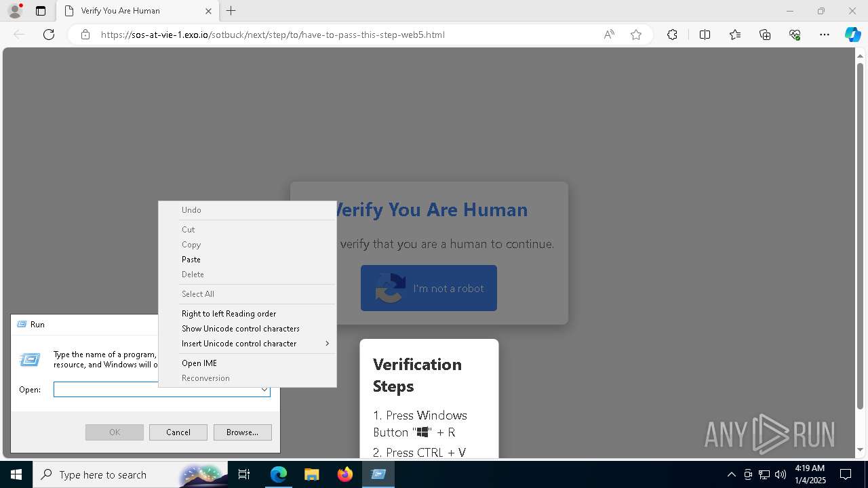Open Microsoft Edge from taskbar
The height and width of the screenshot is (488, 868).
[279, 474]
